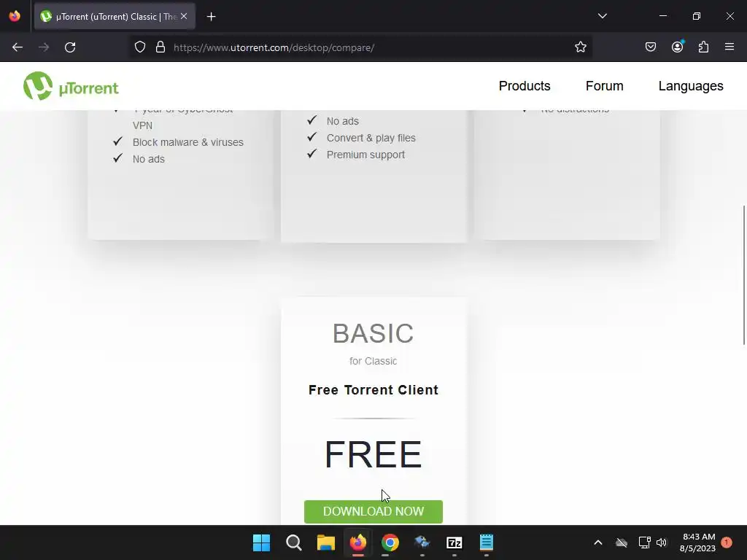Open network settings tray icon
This screenshot has width=747, height=560.
644,542
